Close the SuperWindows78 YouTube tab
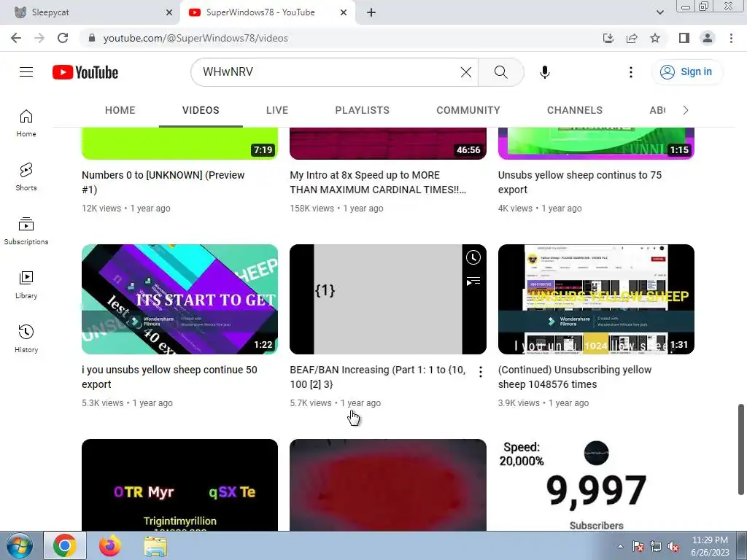747x560 pixels. point(344,12)
